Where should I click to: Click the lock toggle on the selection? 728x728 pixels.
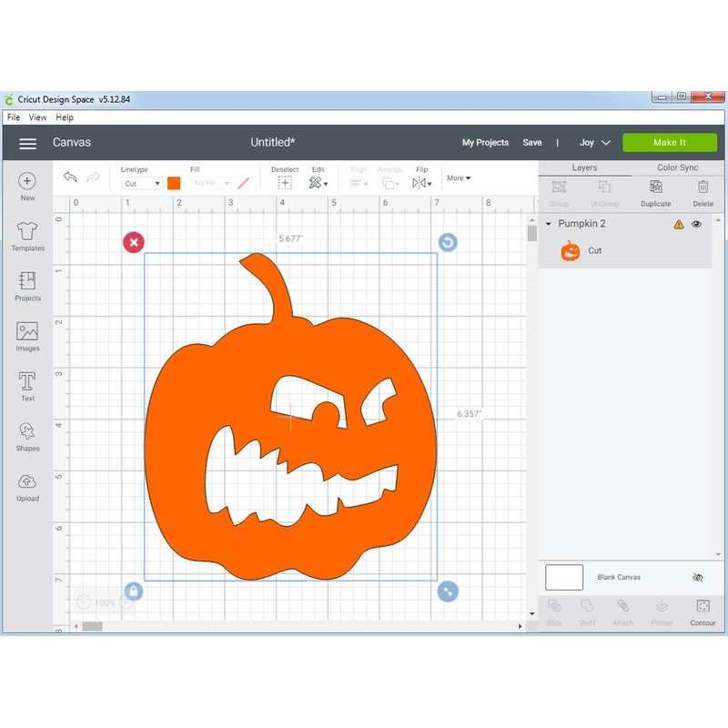click(x=134, y=591)
